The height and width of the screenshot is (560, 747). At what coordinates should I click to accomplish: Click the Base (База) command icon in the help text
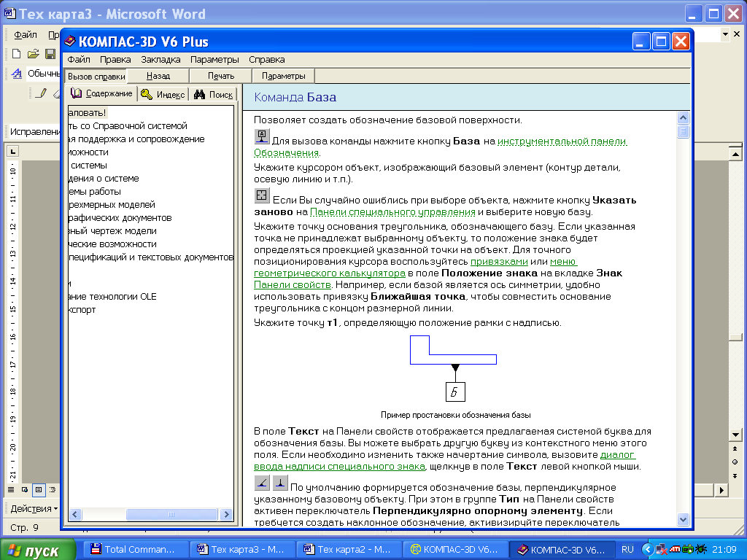pyautogui.click(x=262, y=136)
